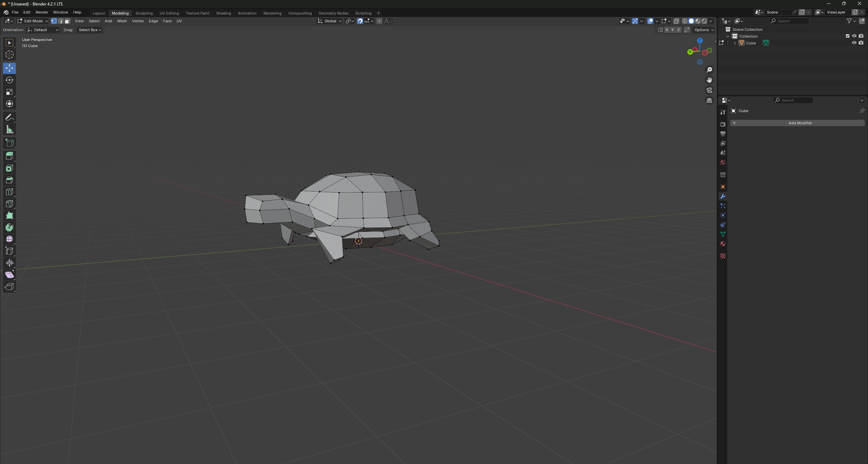868x464 pixels.
Task: Click the blue Z axis gizmo
Action: pos(699,40)
